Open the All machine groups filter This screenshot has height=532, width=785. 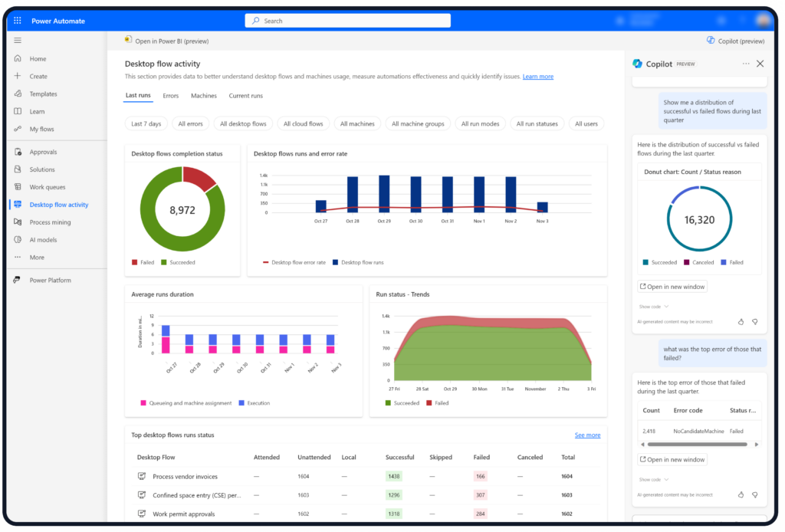click(418, 123)
